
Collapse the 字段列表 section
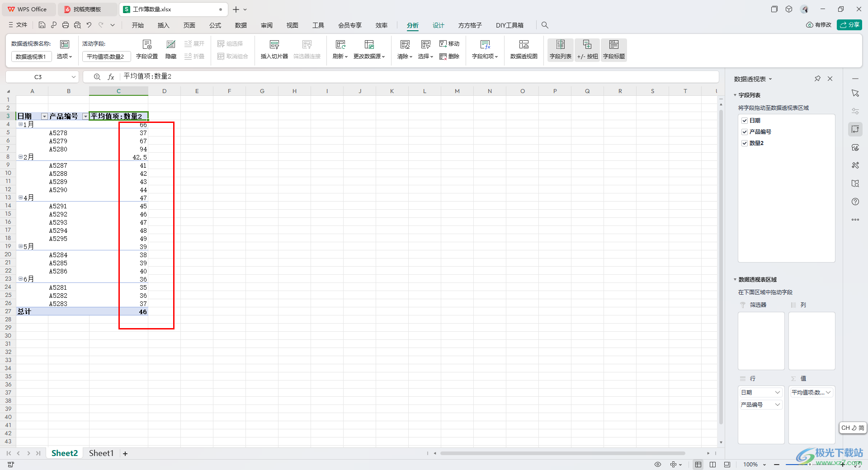[735, 95]
